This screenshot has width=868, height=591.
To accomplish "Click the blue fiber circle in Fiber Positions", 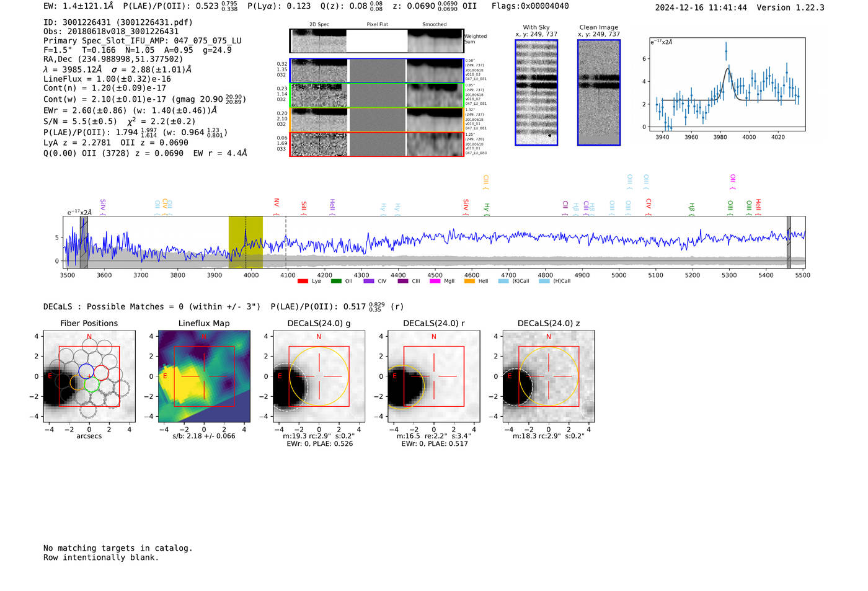I will tap(86, 372).
